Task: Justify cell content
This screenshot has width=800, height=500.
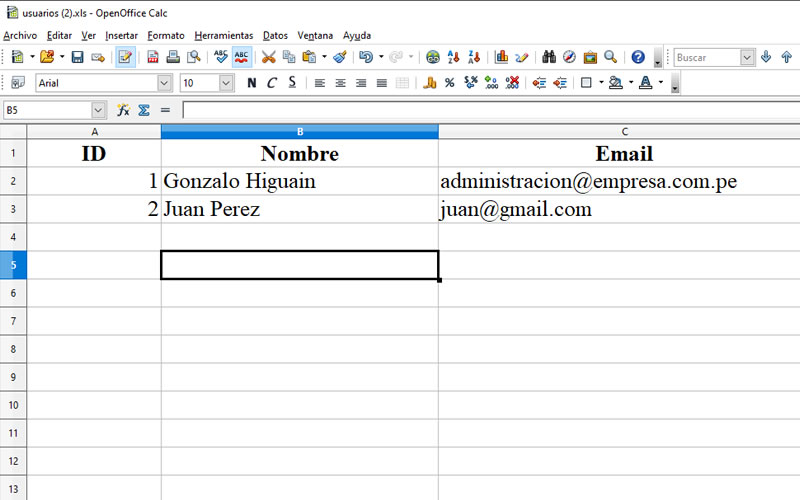Action: click(x=382, y=83)
